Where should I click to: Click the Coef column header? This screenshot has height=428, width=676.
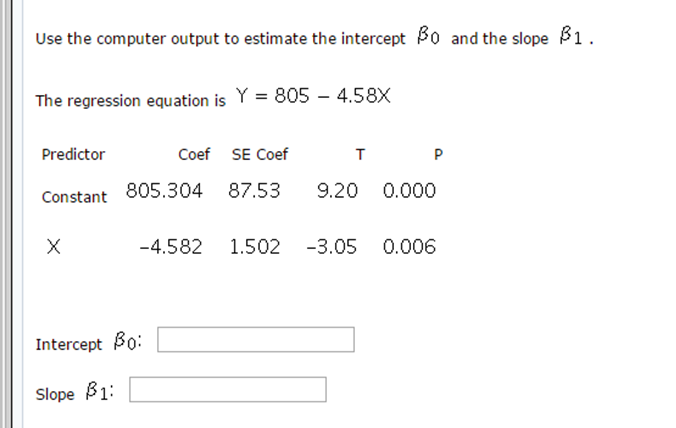pos(194,154)
